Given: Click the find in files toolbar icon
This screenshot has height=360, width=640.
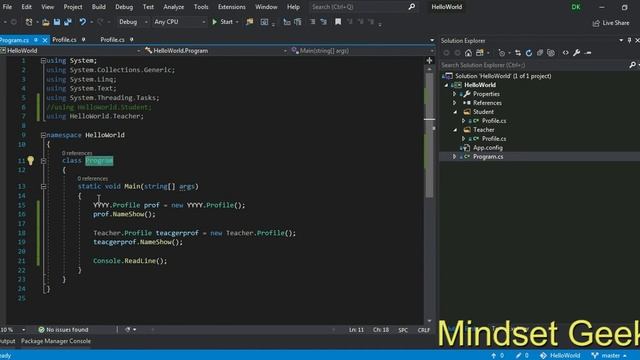Looking at the screenshot, I should coord(249,22).
